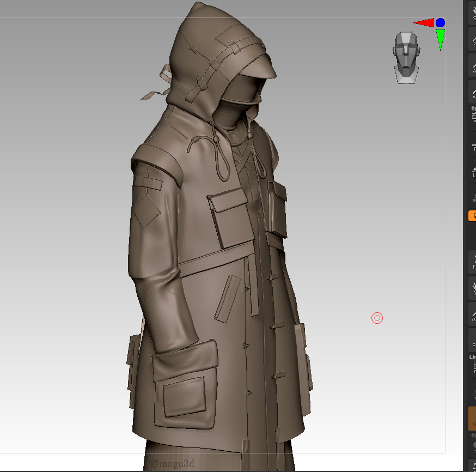
Task: Enable Local transformations button
Action: [473, 170]
